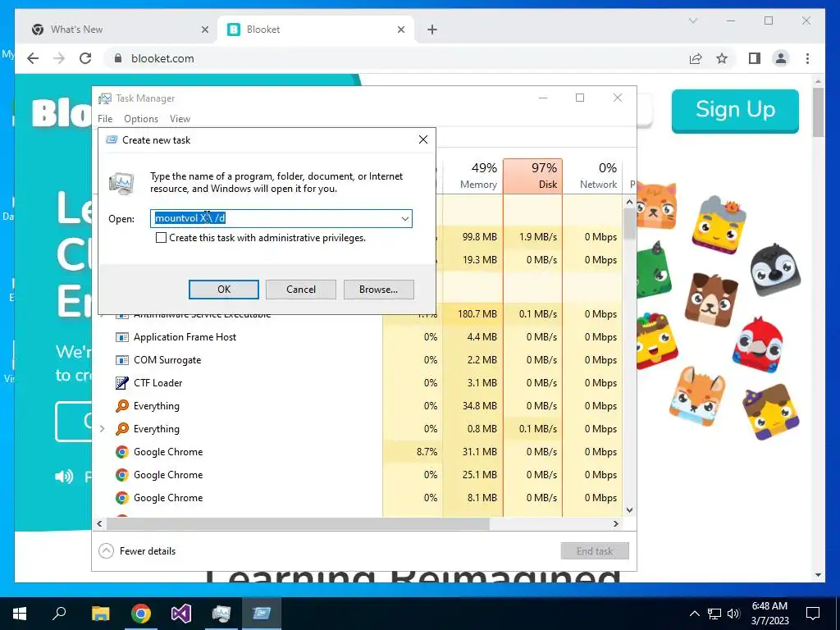Click the volume speaker tray icon
This screenshot has width=840, height=630.
[x=733, y=614]
